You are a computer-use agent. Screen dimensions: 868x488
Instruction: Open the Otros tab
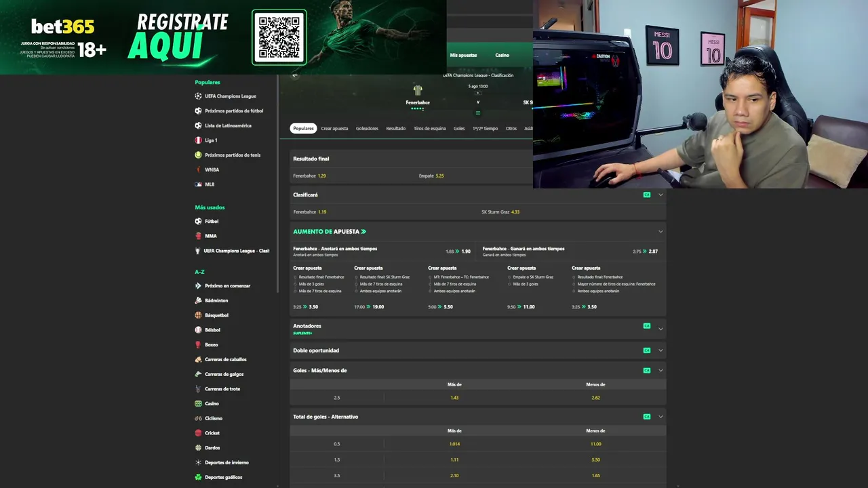(x=511, y=128)
